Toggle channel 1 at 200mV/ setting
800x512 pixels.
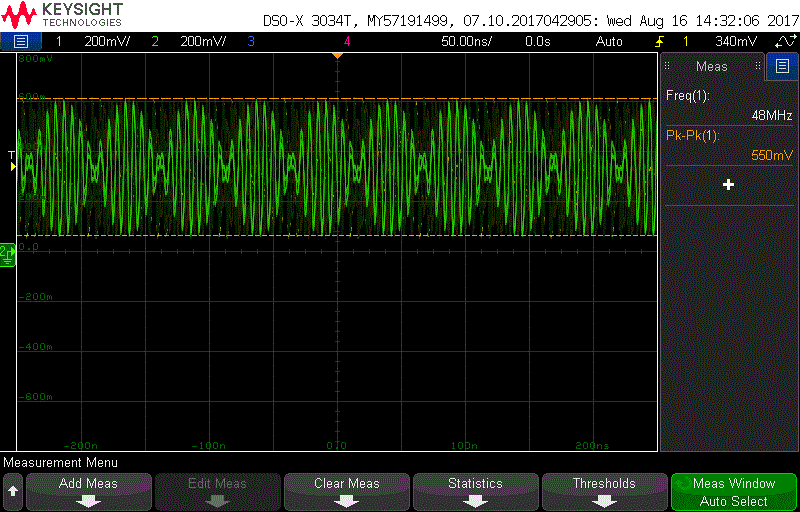(x=93, y=41)
